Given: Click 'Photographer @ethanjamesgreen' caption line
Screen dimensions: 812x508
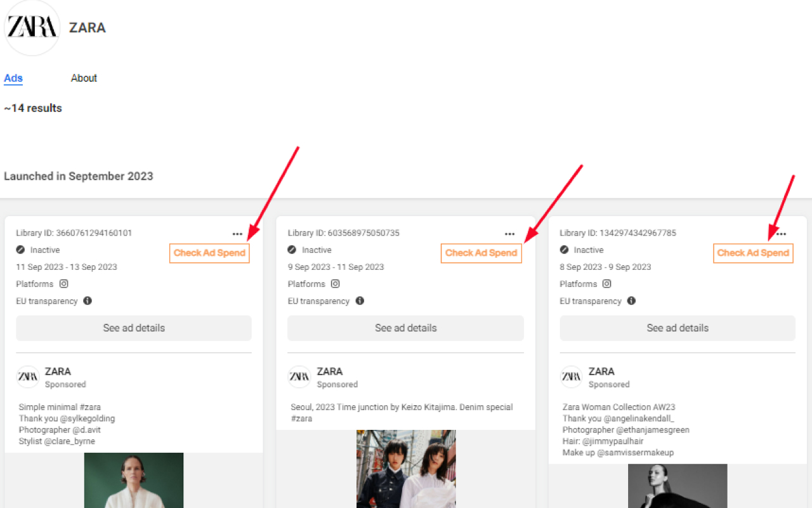Looking at the screenshot, I should click(x=625, y=430).
